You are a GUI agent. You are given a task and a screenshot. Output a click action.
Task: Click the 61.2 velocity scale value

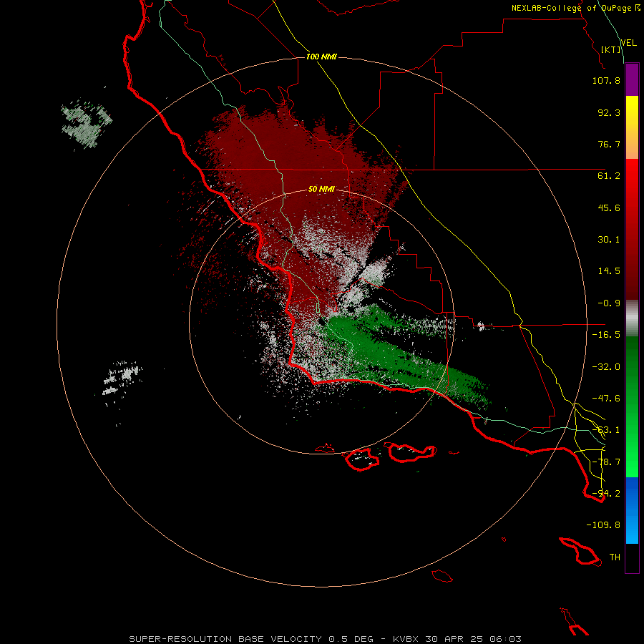click(x=609, y=176)
